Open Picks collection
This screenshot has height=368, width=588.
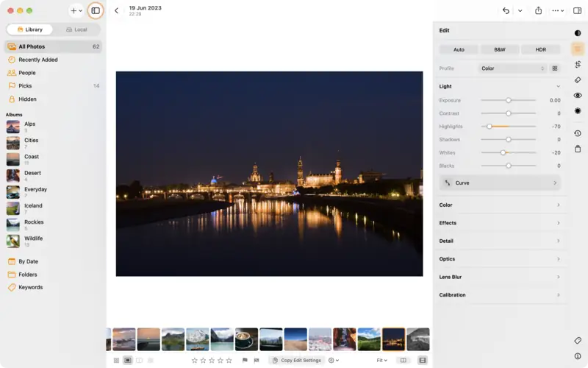[x=53, y=86]
